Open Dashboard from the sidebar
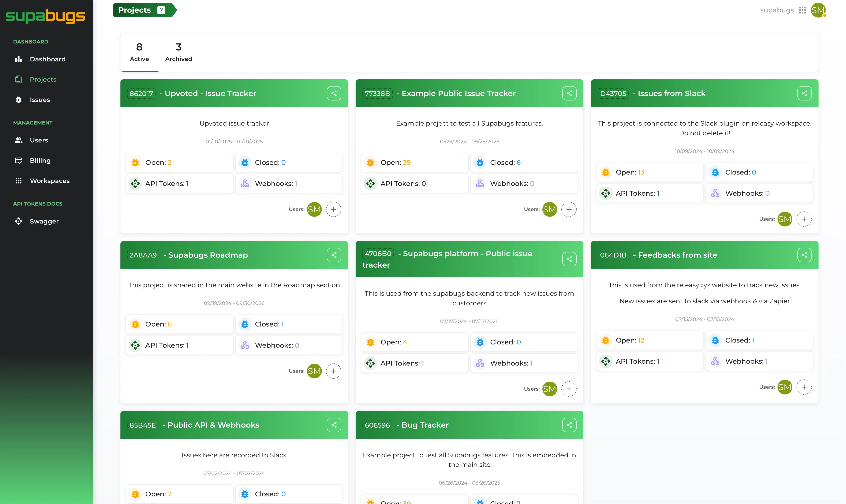This screenshot has height=504, width=846. tap(48, 59)
